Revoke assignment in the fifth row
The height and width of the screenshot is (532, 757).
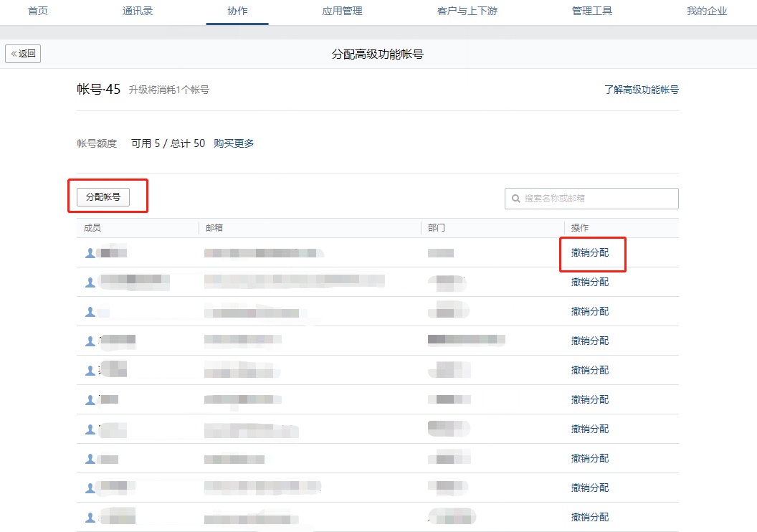[x=589, y=371]
